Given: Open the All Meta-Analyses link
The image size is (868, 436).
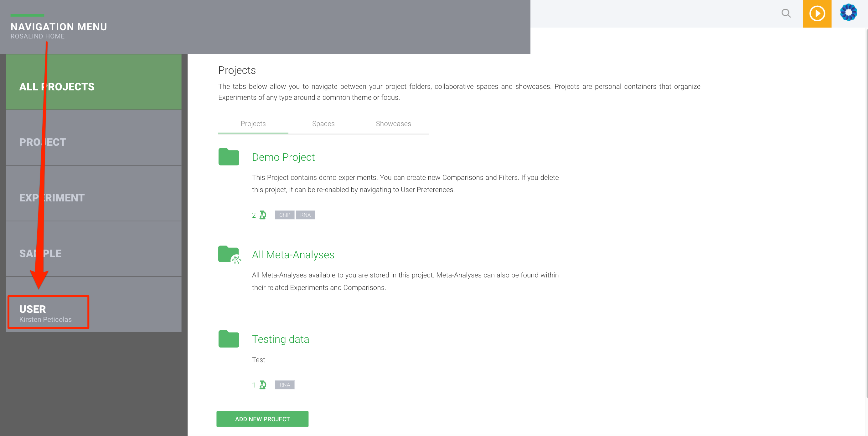Looking at the screenshot, I should 293,255.
